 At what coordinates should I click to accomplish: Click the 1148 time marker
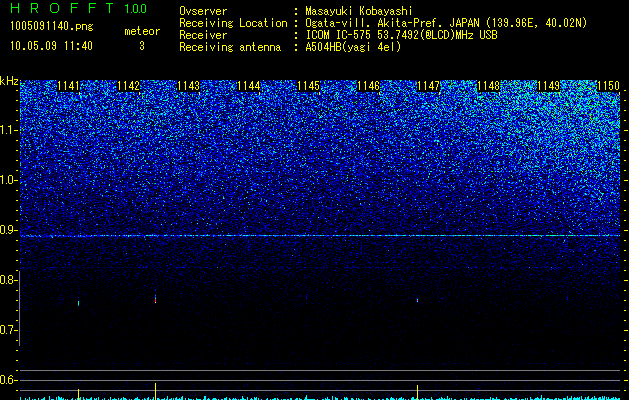coord(489,86)
